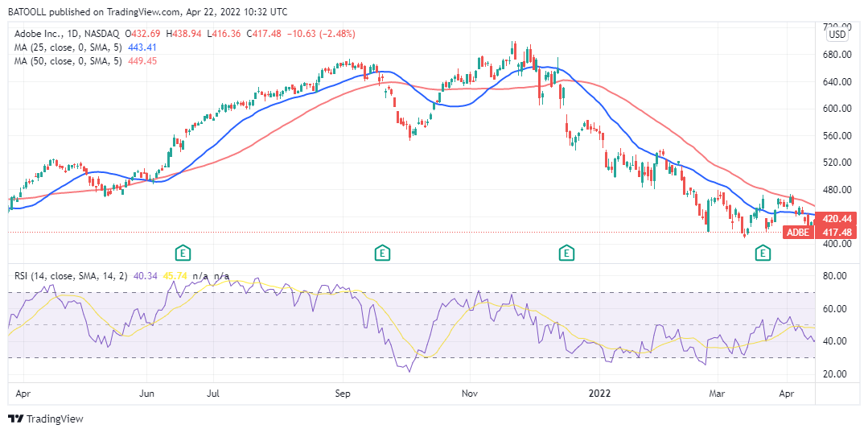This screenshot has height=433, width=868.
Task: Click the earnings marker near September
Action: pyautogui.click(x=381, y=254)
